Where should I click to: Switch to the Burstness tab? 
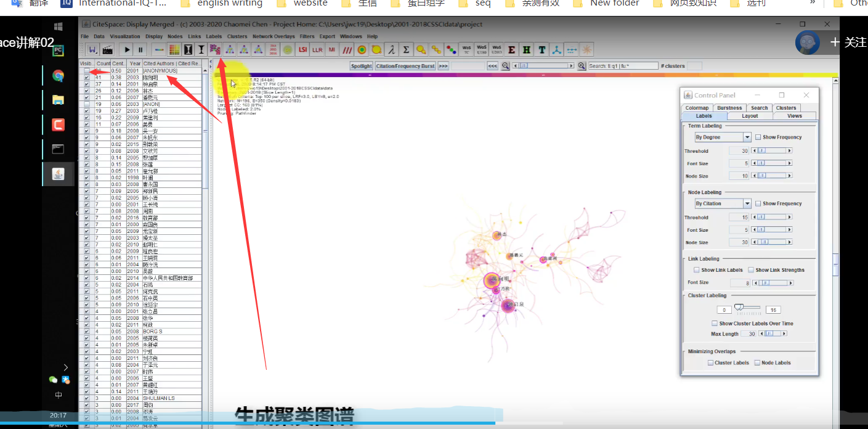(x=729, y=108)
